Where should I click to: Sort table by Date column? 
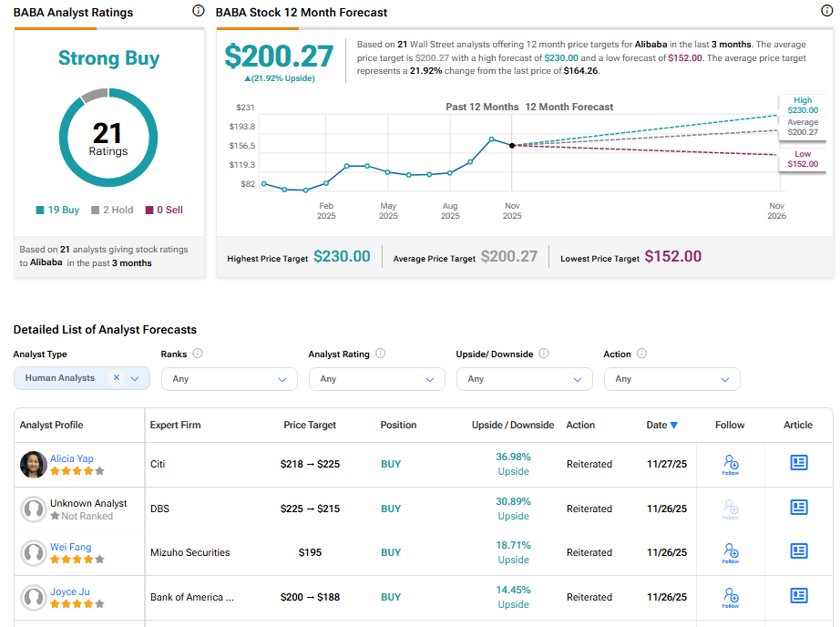pyautogui.click(x=661, y=426)
